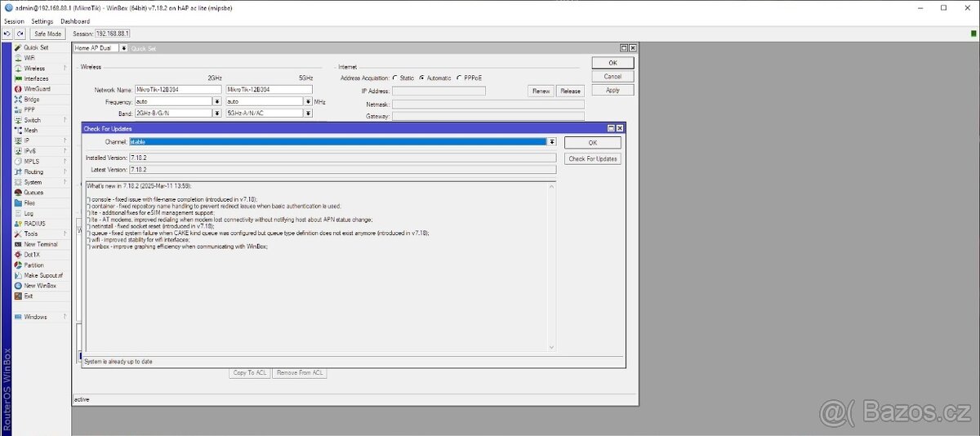
Task: Toggle Safe Mode
Action: (x=47, y=33)
